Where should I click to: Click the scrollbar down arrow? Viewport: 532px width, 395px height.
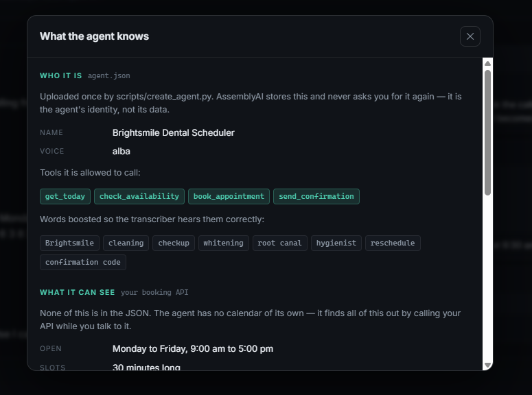[487, 365]
